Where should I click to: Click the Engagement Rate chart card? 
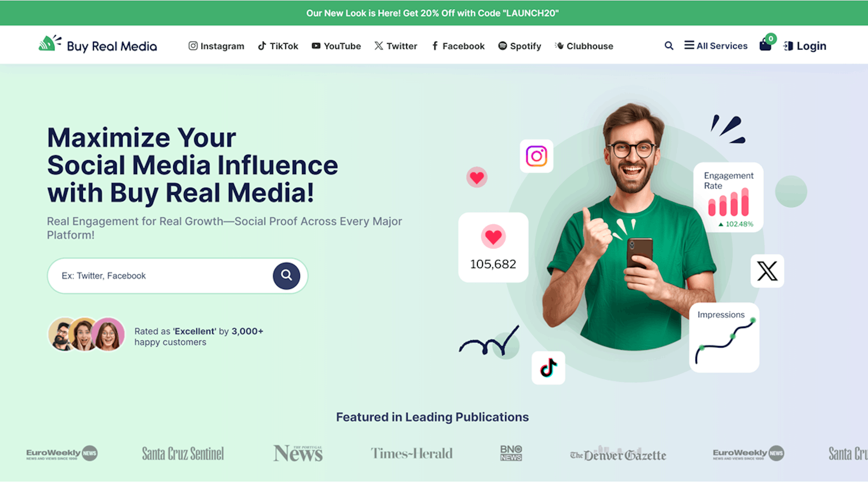728,197
